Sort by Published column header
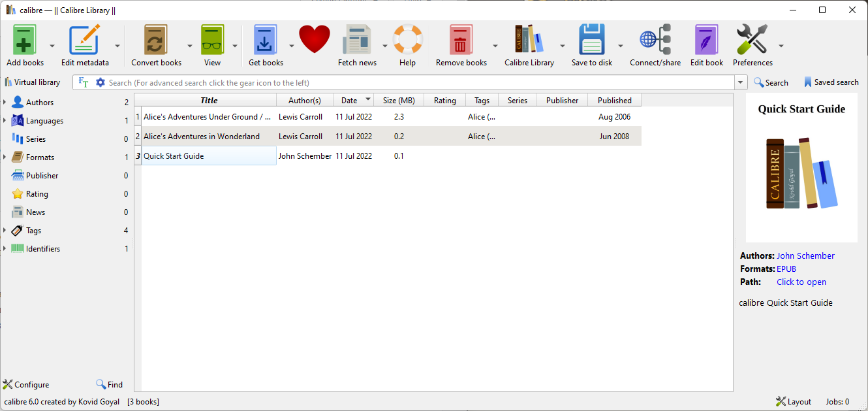Image resolution: width=868 pixels, height=411 pixels. coord(614,100)
